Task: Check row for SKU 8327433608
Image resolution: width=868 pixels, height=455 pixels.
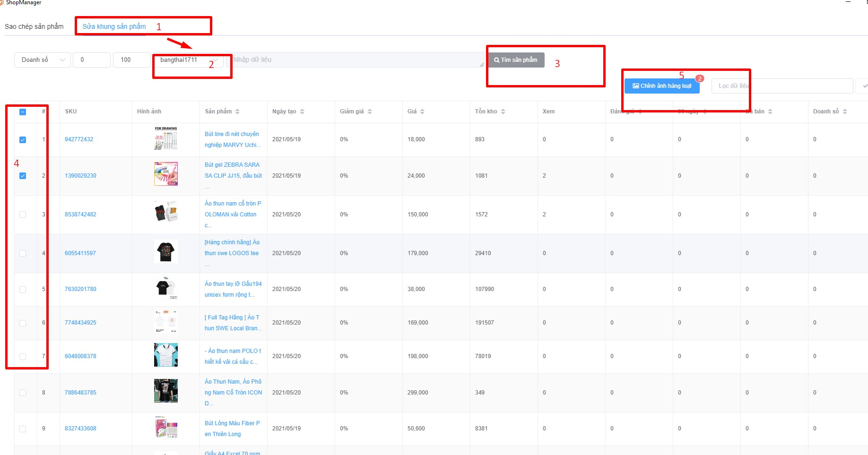Action: tap(23, 429)
